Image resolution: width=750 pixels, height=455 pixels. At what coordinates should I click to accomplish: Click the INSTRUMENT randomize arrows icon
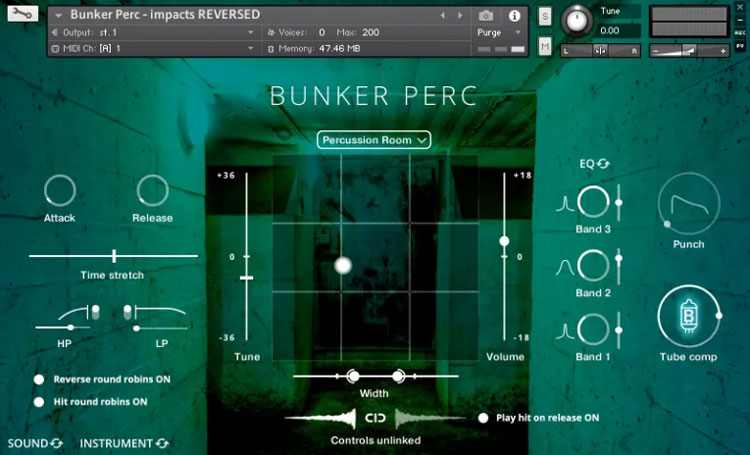click(x=162, y=444)
